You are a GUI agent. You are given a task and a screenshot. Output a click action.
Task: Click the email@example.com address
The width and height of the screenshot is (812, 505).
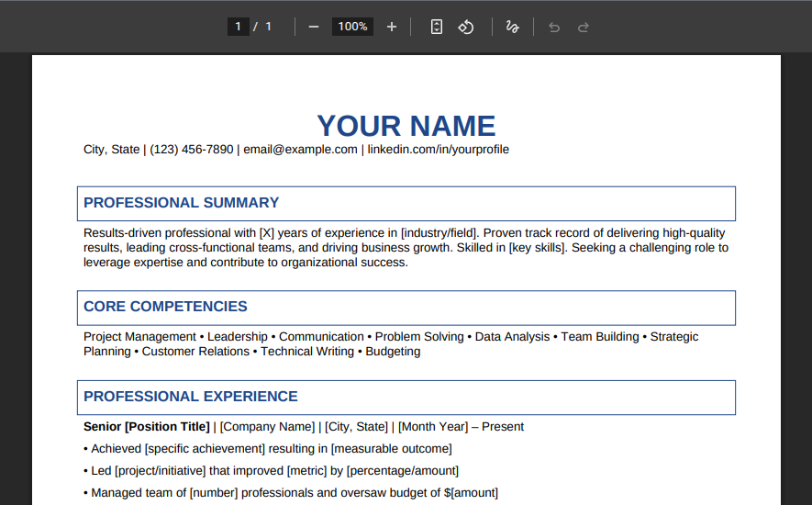click(300, 150)
